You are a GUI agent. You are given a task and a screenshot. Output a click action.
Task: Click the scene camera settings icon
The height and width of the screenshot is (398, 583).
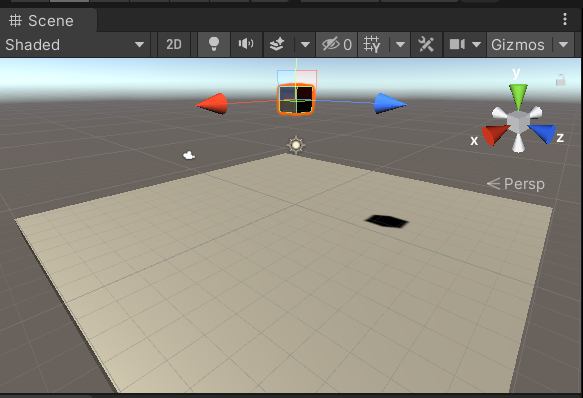[457, 45]
